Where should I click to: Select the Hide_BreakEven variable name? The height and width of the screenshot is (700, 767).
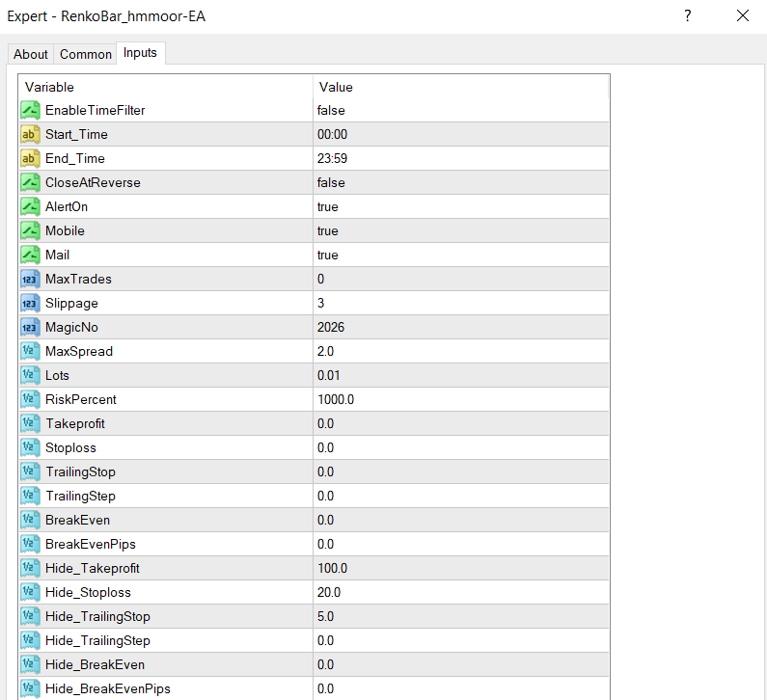point(95,664)
